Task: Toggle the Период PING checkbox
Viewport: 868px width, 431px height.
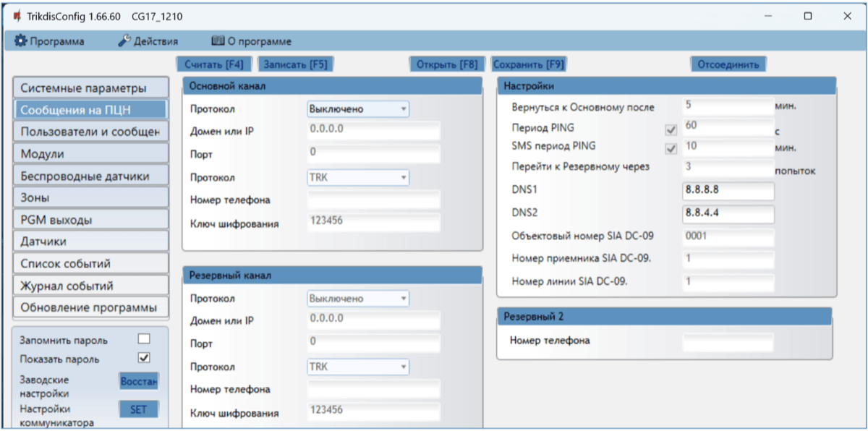Action: click(671, 130)
